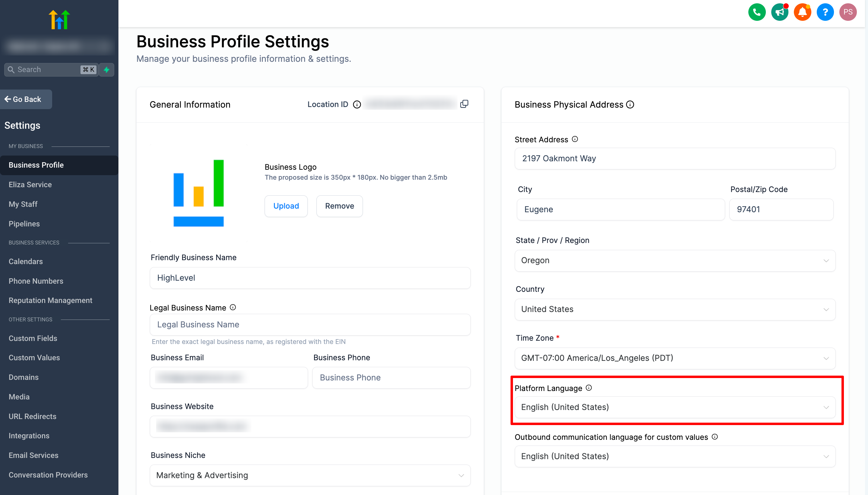868x495 pixels.
Task: Open the Country dropdown showing United States
Action: coord(675,309)
